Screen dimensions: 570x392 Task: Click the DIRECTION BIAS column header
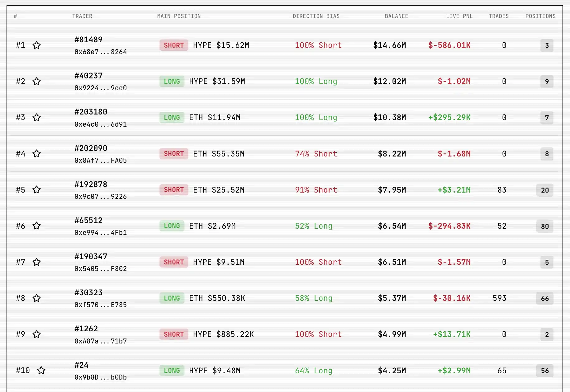coord(316,16)
